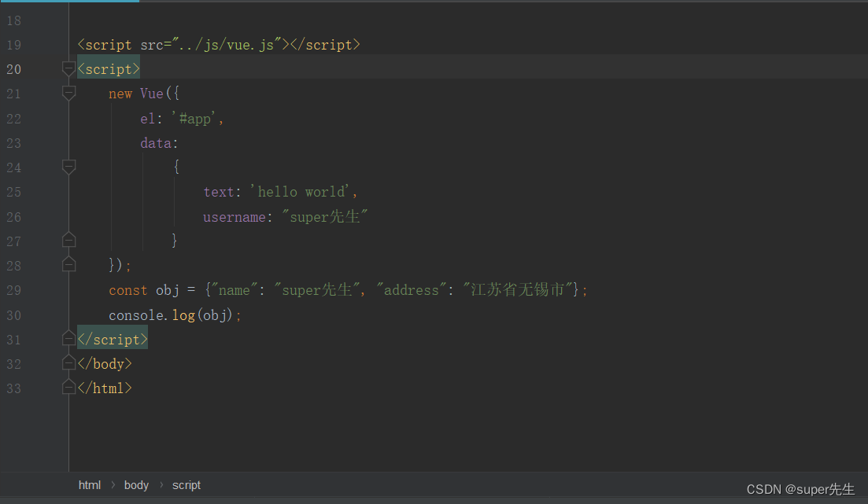Click the obj variable declaration on line 29

tap(168, 290)
